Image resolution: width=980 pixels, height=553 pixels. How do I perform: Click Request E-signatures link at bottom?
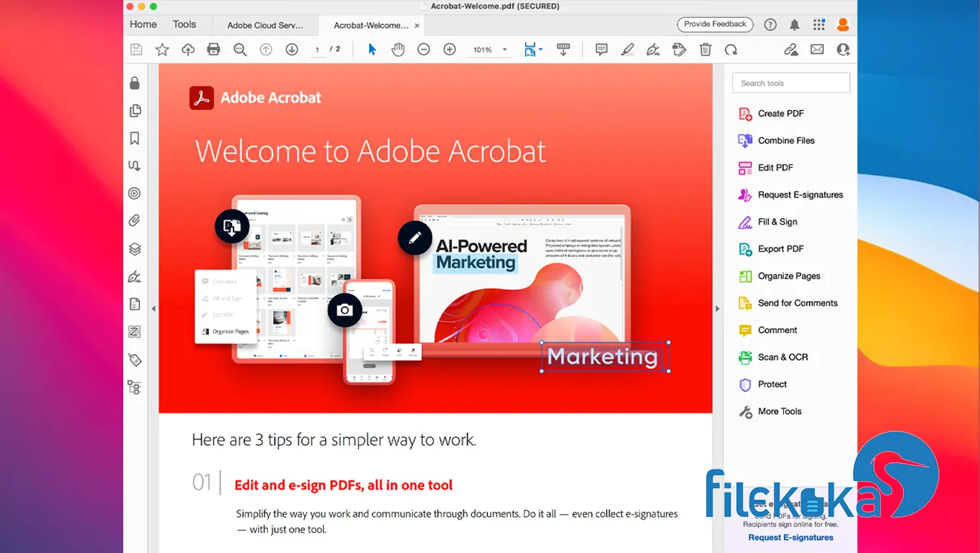[x=790, y=538]
